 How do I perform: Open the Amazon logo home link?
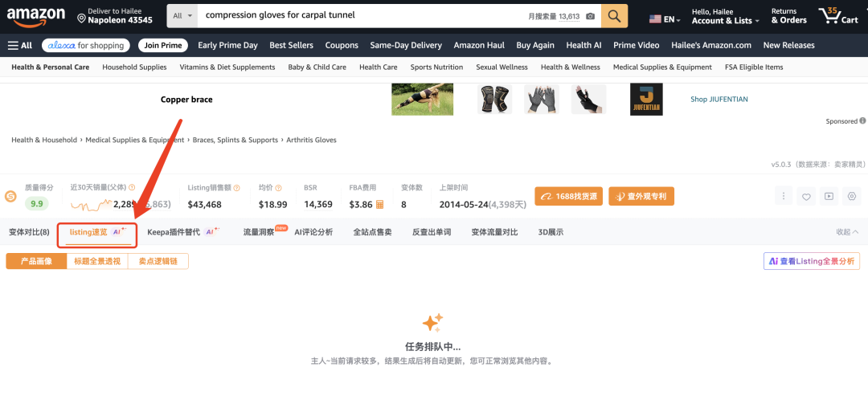point(35,17)
